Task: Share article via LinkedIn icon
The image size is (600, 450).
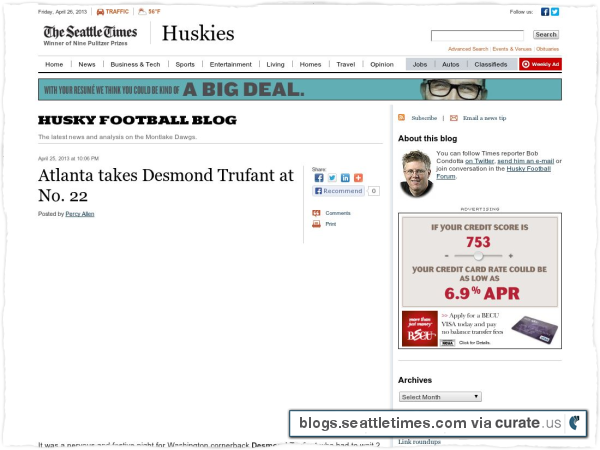Action: pyautogui.click(x=345, y=178)
